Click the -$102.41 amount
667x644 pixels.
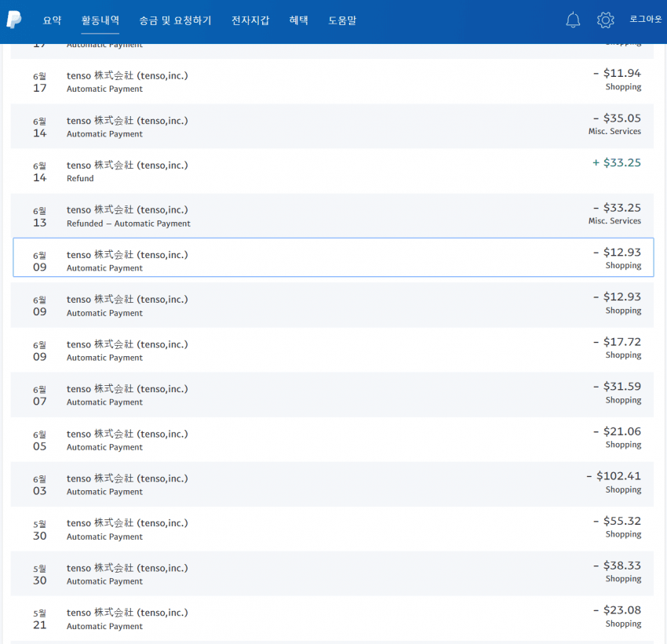coord(613,475)
